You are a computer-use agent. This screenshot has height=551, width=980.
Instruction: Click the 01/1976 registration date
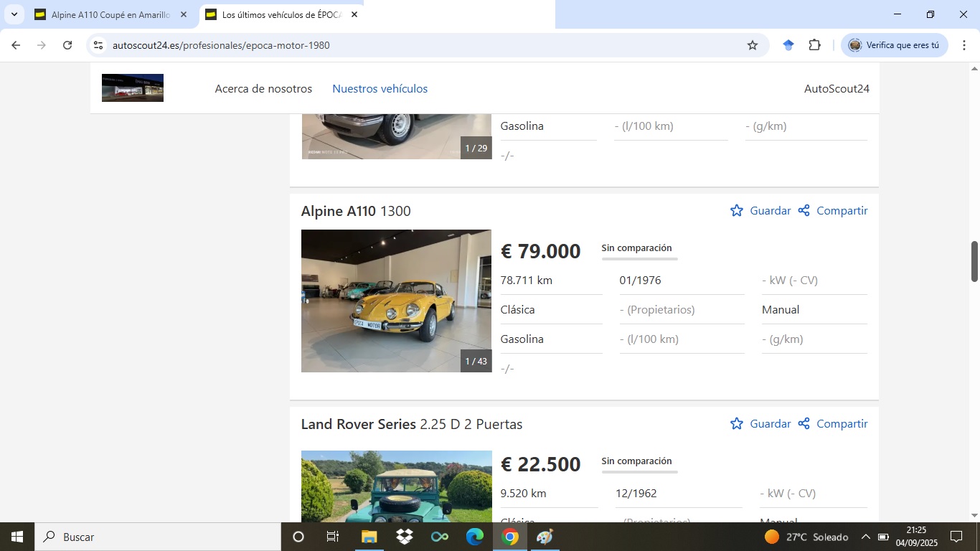coord(641,281)
